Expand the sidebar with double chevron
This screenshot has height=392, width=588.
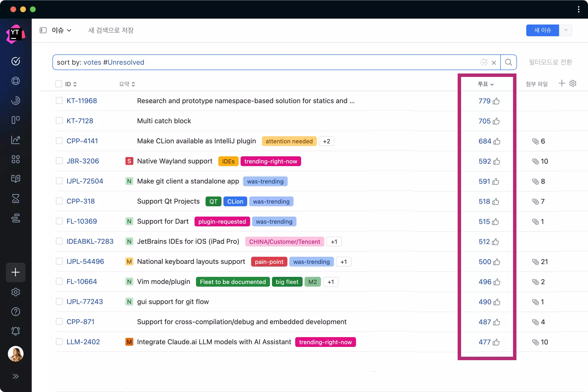[x=15, y=376]
